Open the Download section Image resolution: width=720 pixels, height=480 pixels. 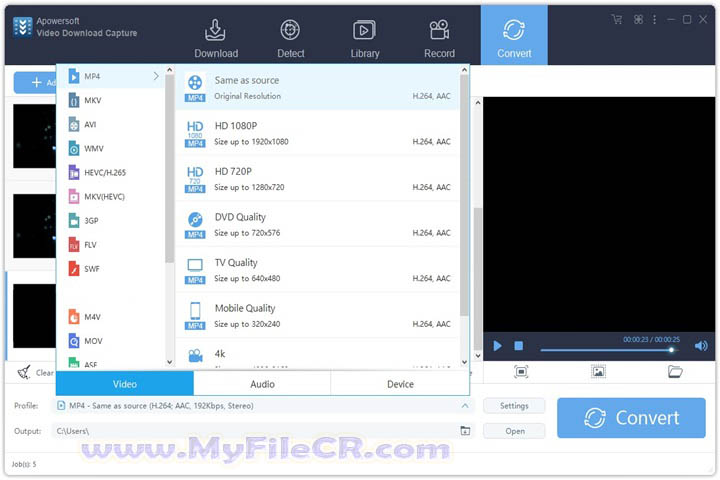tap(216, 39)
